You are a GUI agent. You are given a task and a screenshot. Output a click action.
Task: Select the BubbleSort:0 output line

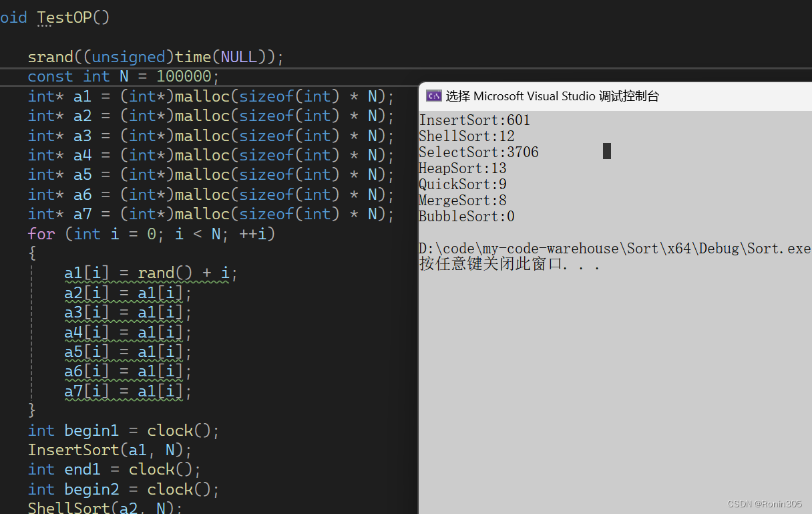pyautogui.click(x=467, y=217)
